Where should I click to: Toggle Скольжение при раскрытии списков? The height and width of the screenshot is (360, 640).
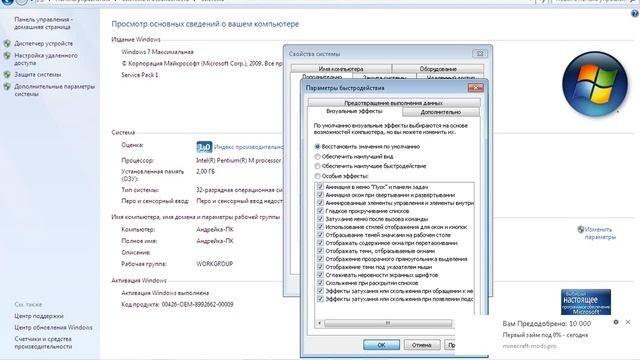pos(320,283)
